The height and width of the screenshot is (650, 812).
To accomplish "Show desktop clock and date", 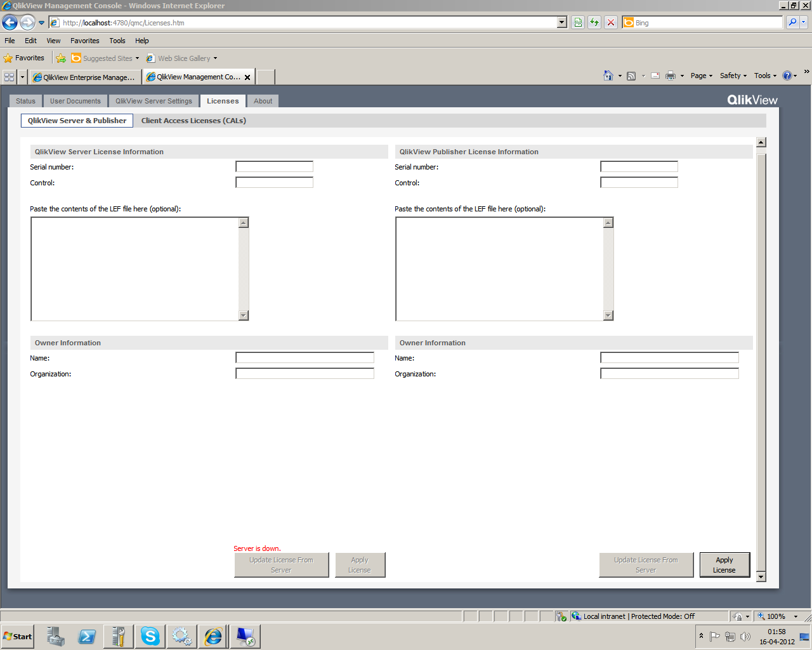I will click(777, 637).
